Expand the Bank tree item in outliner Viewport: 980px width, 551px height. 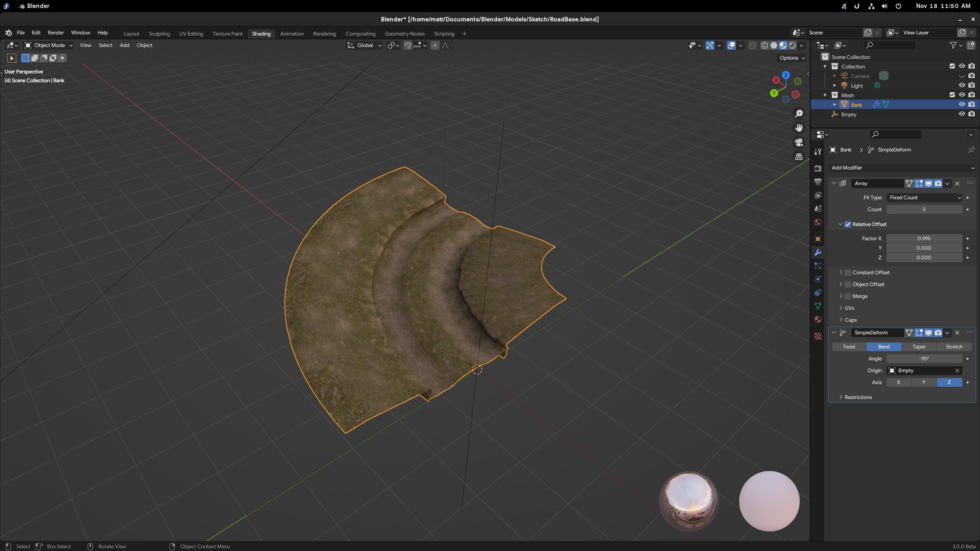pos(835,104)
